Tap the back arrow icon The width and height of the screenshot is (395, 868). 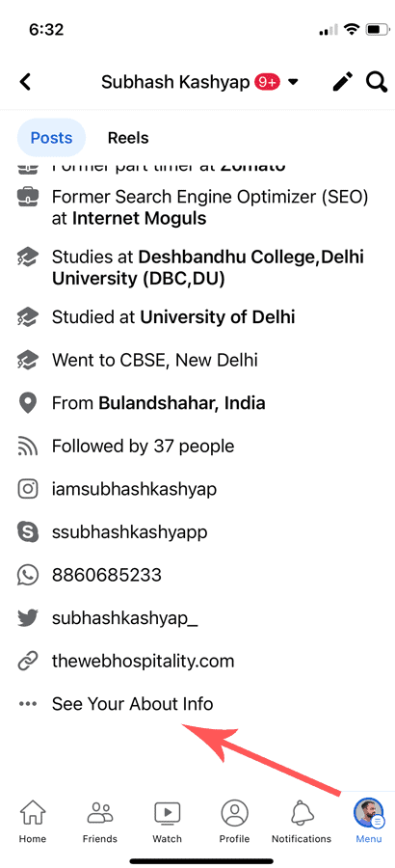pos(25,82)
